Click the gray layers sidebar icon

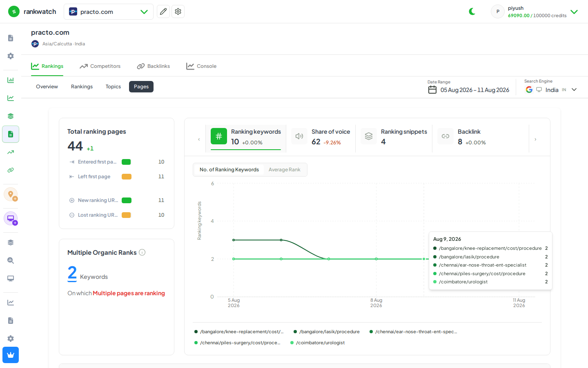(x=11, y=242)
